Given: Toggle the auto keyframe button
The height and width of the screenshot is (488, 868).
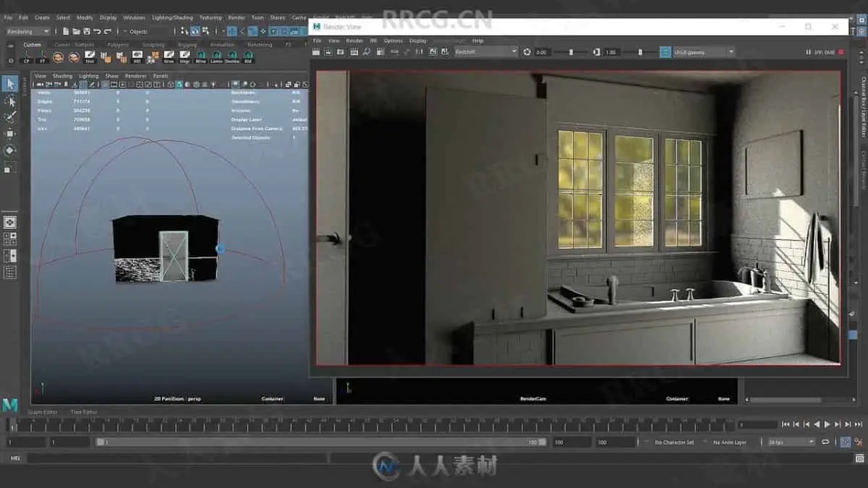Looking at the screenshot, I should tap(845, 442).
